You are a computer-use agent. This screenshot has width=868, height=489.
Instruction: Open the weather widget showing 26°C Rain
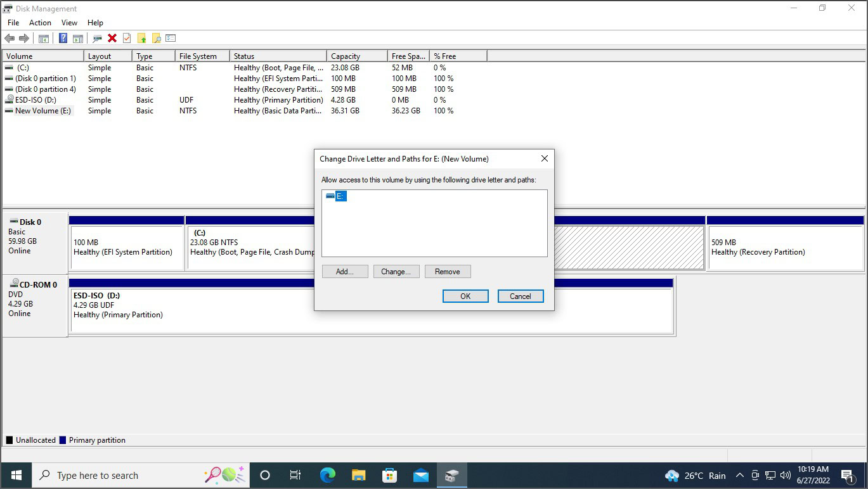pos(696,475)
